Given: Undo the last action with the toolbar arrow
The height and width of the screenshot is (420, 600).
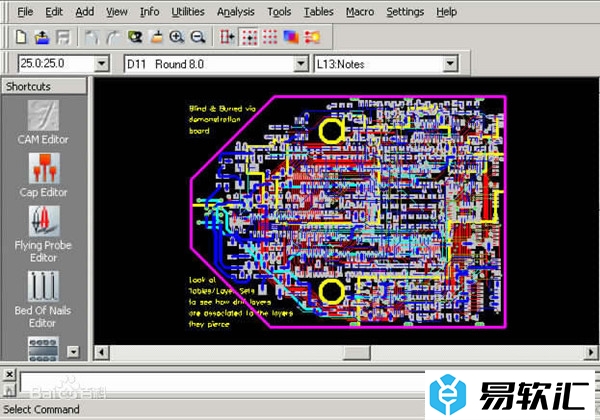Looking at the screenshot, I should pyautogui.click(x=91, y=37).
